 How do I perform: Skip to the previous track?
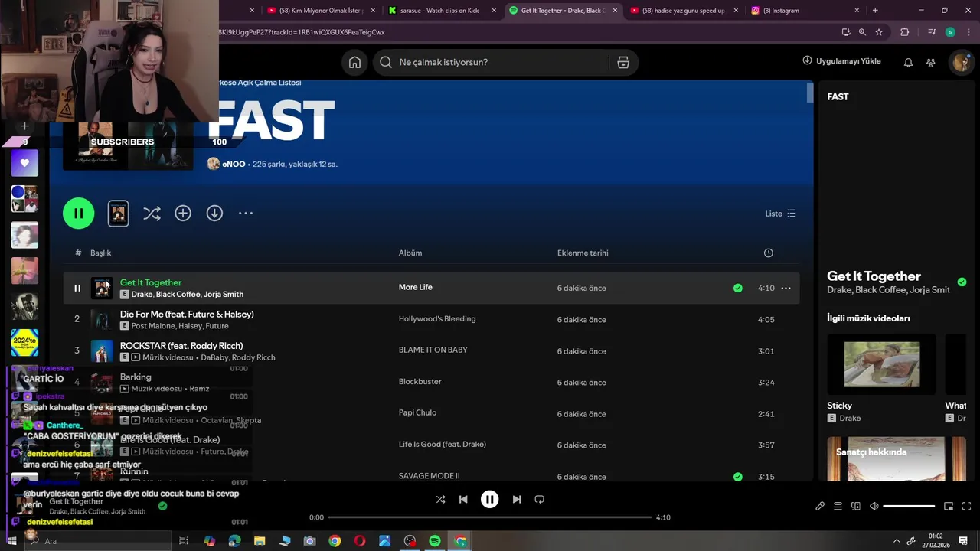click(463, 500)
